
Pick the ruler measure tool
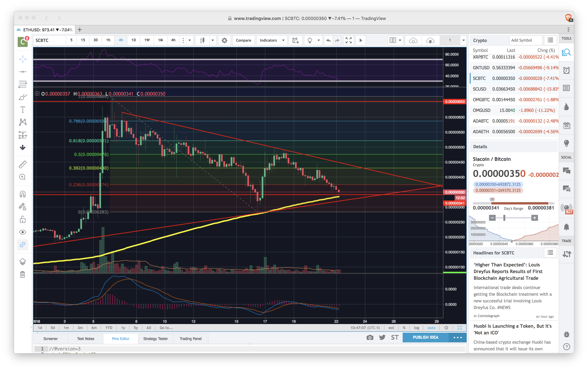(x=23, y=164)
